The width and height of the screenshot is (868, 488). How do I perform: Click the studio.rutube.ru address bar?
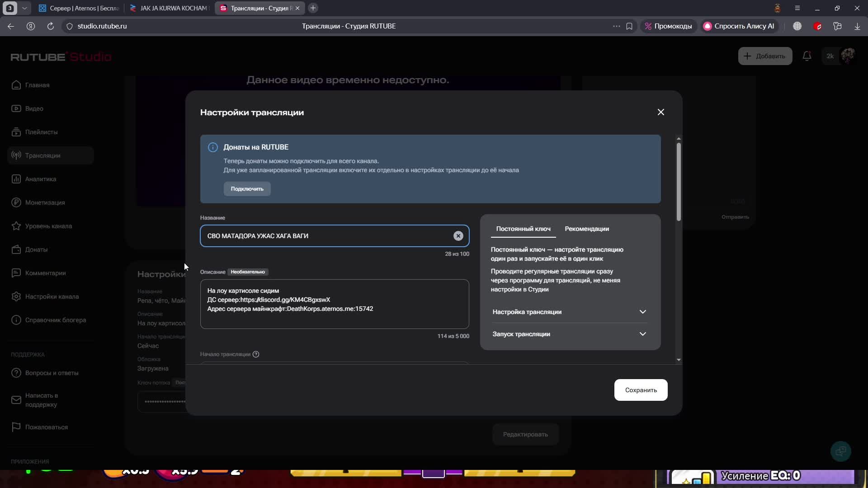[x=102, y=26]
